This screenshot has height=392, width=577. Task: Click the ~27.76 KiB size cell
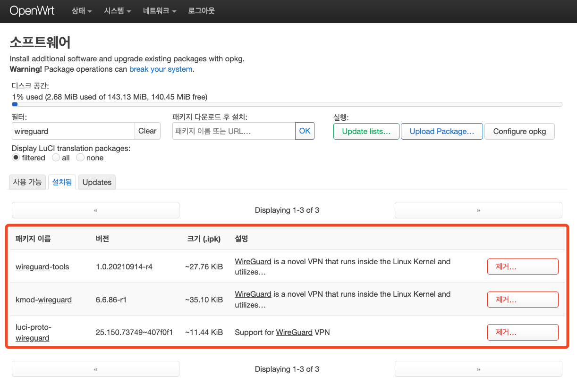click(x=204, y=267)
